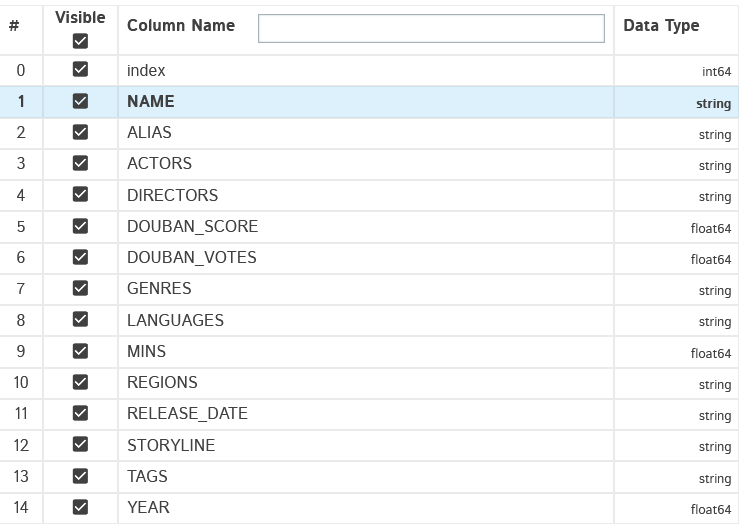Click the STORYLINE column name

point(171,445)
